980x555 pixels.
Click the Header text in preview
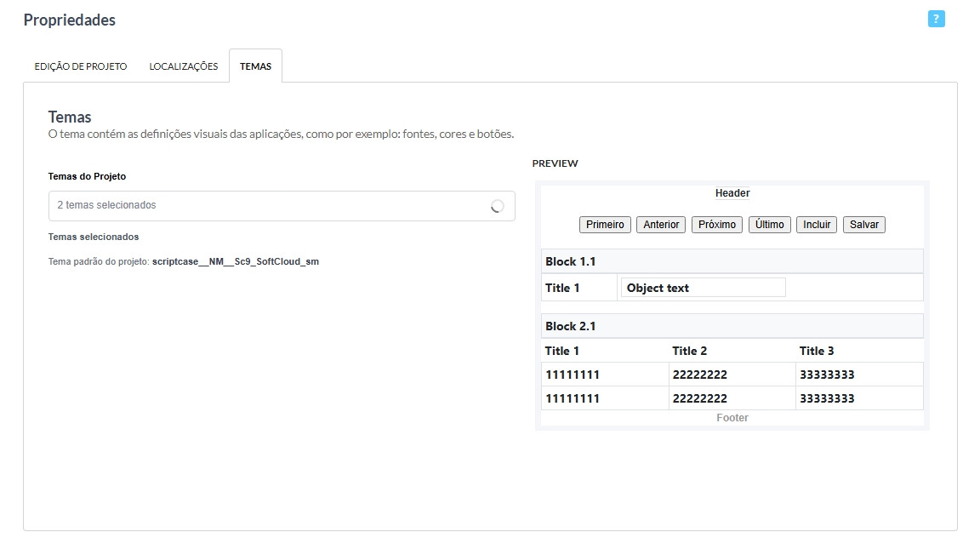(x=732, y=193)
